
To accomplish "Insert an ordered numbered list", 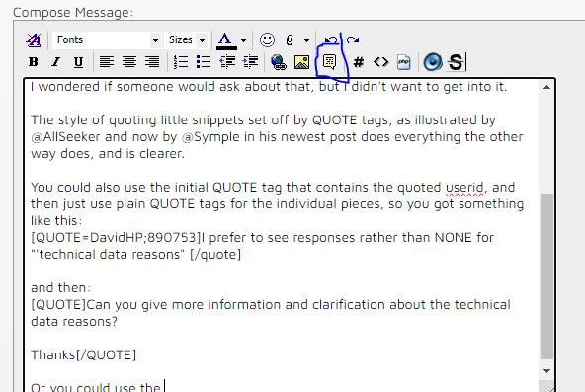I will (x=181, y=62).
